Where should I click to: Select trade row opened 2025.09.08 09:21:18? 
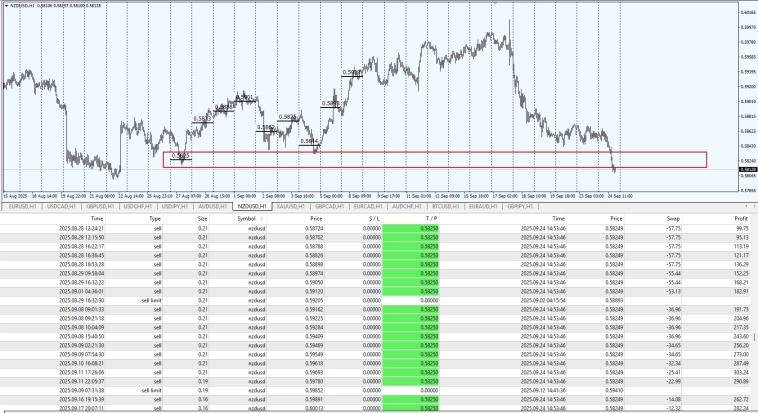[375, 318]
